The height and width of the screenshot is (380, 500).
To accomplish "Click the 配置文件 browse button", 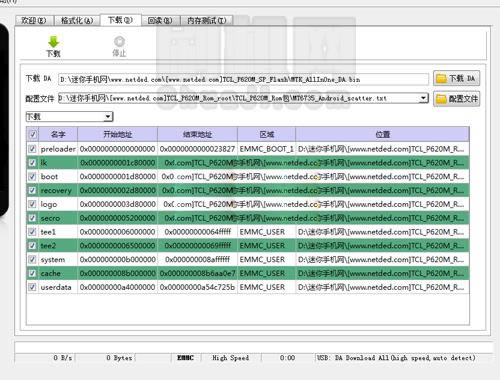I will [457, 99].
